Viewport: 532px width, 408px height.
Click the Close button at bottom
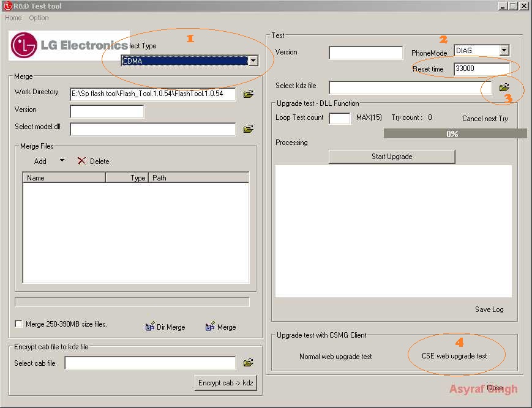495,388
